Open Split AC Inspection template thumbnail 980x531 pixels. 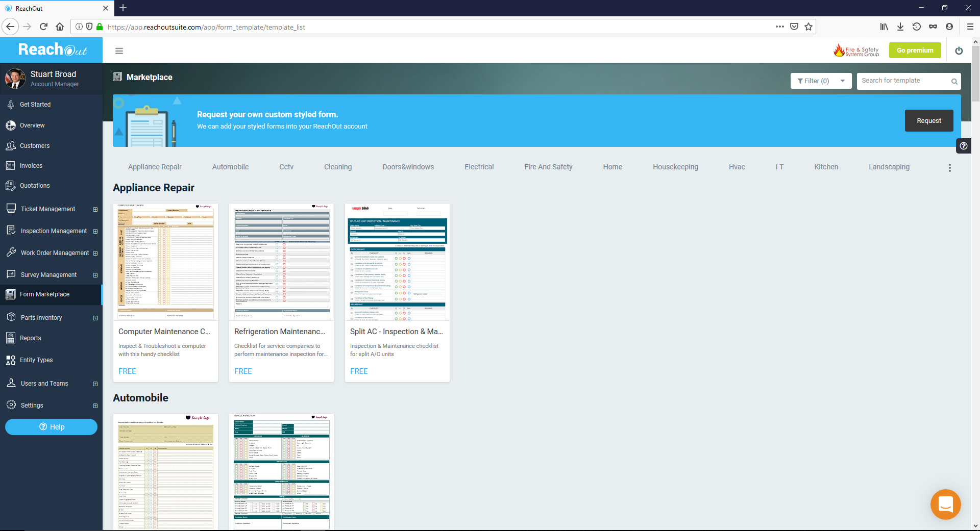(x=397, y=262)
